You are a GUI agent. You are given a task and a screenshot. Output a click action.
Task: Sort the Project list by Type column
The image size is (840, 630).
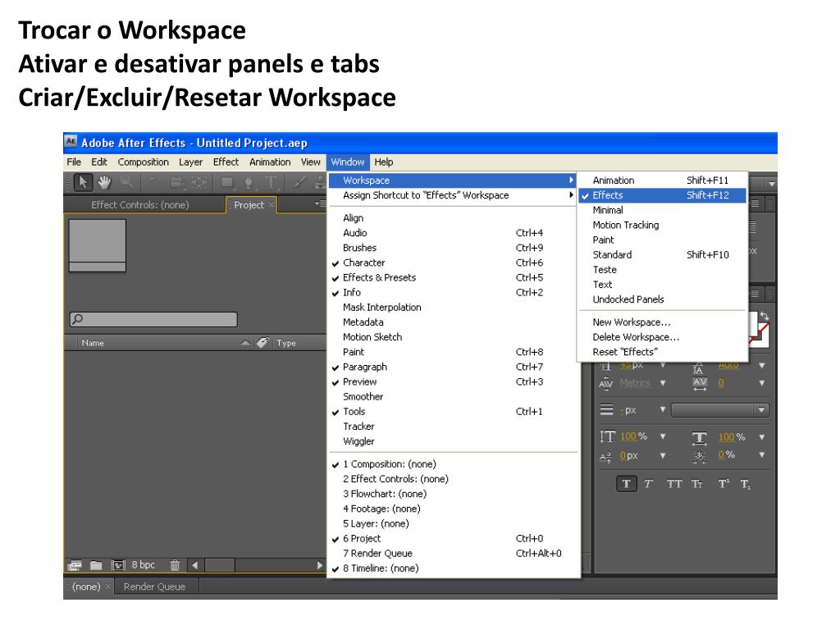[286, 343]
